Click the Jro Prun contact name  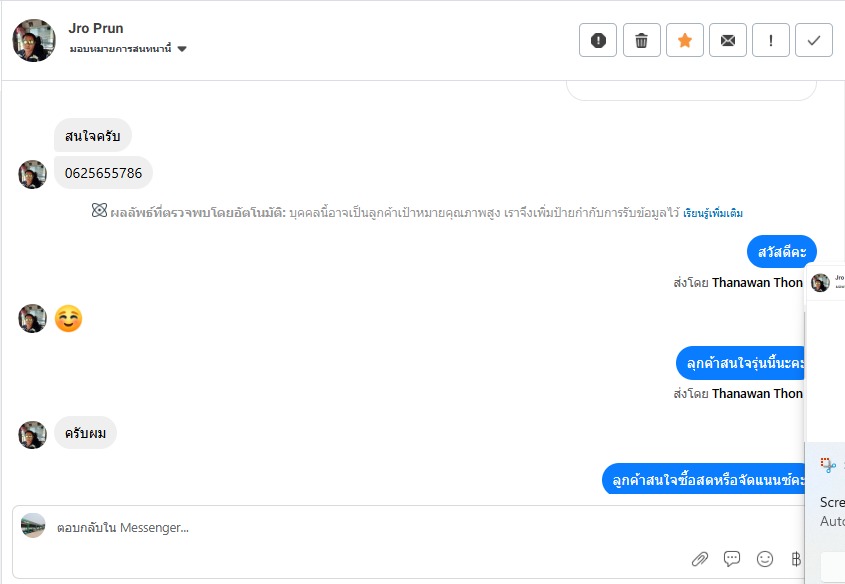coord(96,28)
